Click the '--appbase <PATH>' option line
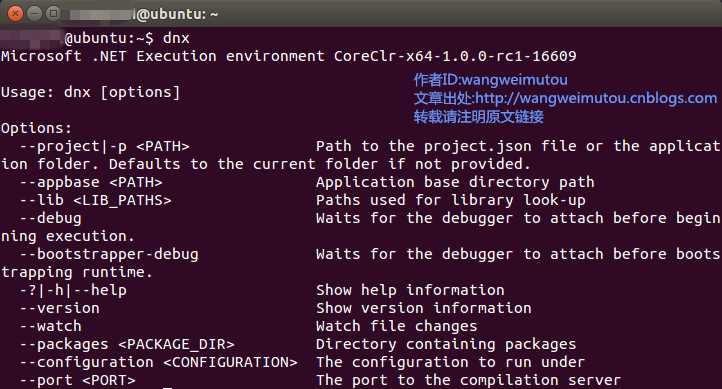 [x=91, y=182]
